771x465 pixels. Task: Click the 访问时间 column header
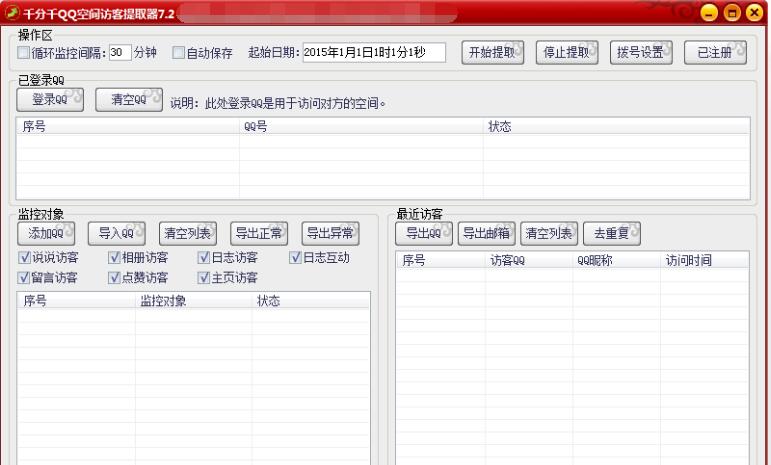(705, 260)
